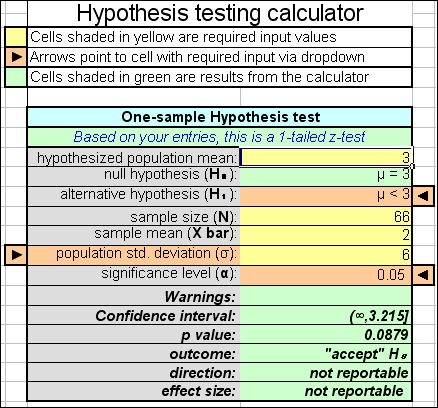Click the yellow legend color swatch
The image size is (438, 408).
pos(16,37)
